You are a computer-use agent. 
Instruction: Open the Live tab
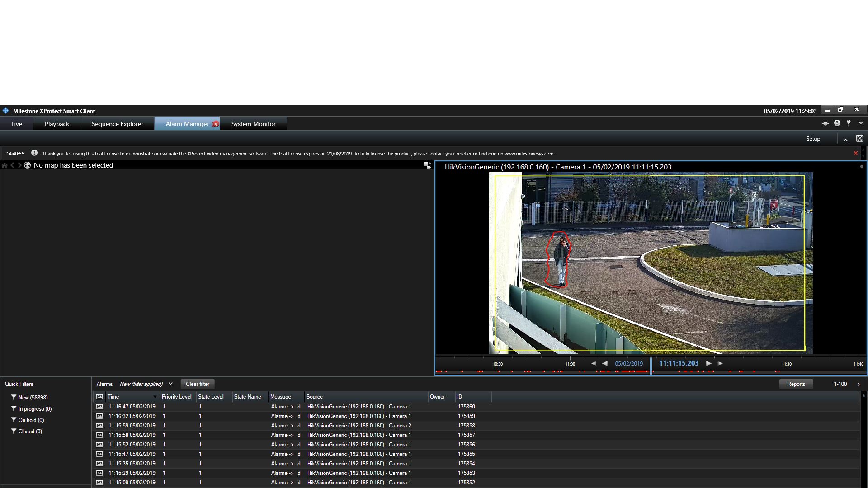click(17, 124)
